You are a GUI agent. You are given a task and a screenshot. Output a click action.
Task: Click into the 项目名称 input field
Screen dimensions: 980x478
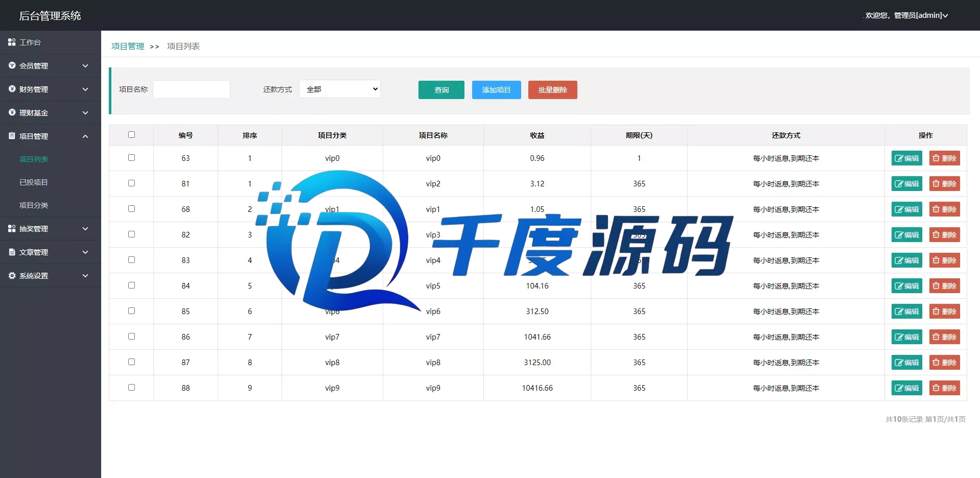192,89
